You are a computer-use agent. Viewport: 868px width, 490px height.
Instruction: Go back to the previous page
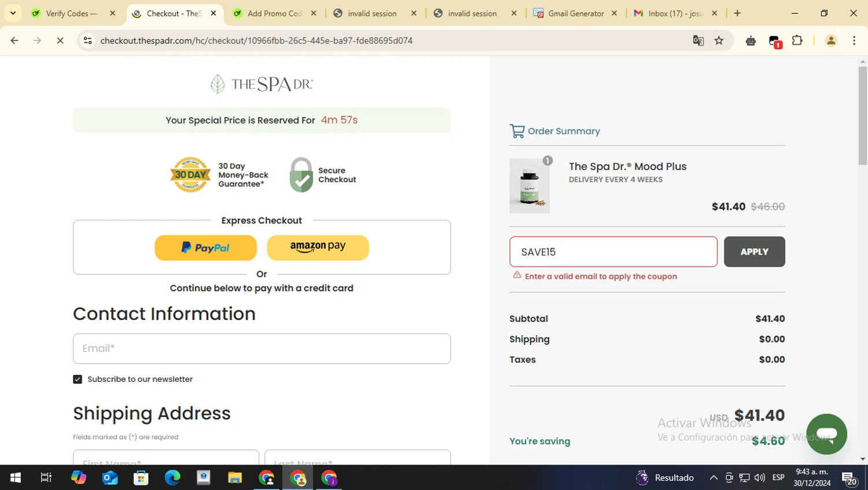(14, 40)
